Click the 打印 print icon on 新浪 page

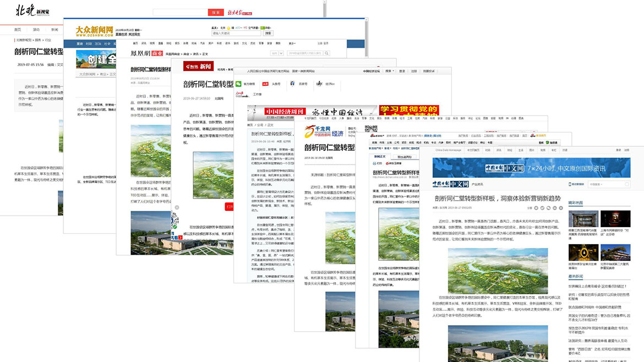coord(375,163)
